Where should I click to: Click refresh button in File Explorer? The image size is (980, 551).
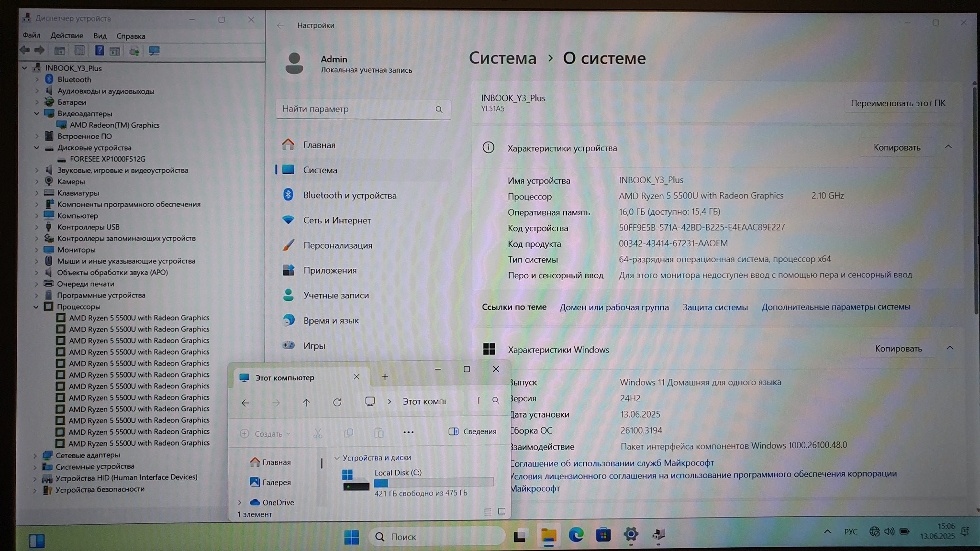pos(337,402)
